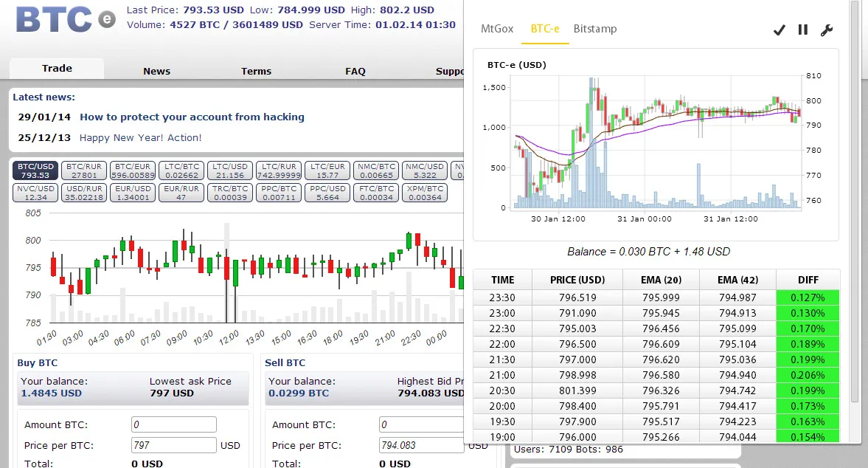Click the 0.206% diff cell
Viewport: 868px width, 468px height.
pyautogui.click(x=808, y=375)
